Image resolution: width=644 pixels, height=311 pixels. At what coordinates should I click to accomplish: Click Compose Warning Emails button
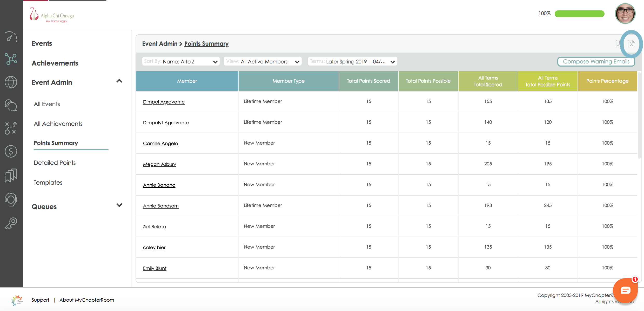[x=596, y=62]
